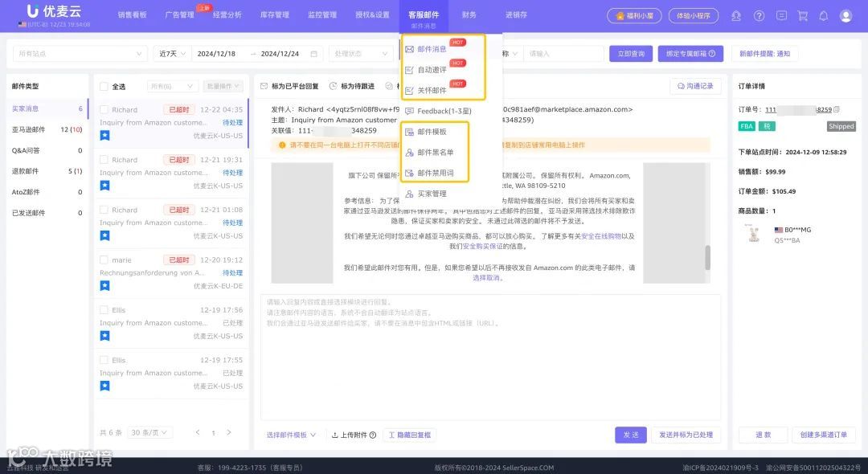The width and height of the screenshot is (868, 474).
Task: Open the 新邮件提醒: 通知 dropdown
Action: 764,54
